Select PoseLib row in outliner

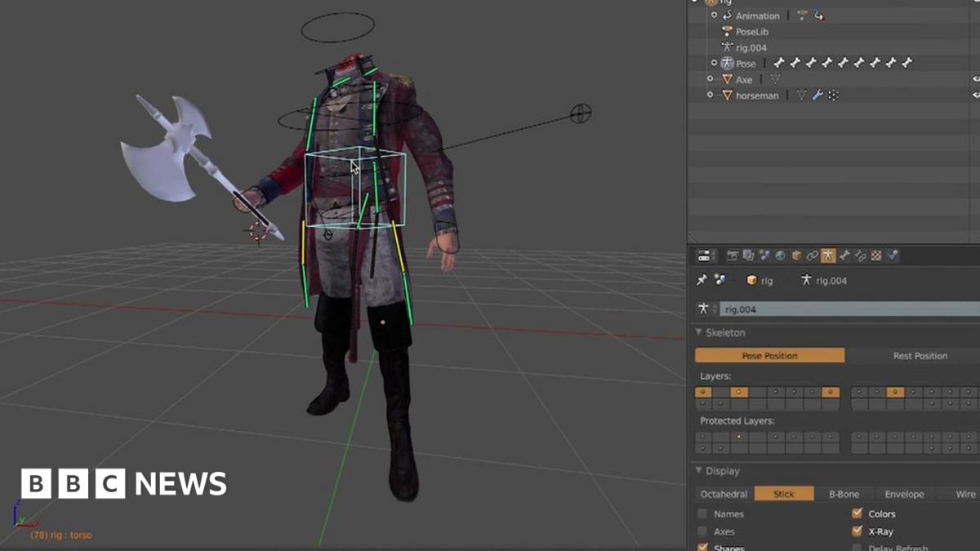(x=752, y=32)
